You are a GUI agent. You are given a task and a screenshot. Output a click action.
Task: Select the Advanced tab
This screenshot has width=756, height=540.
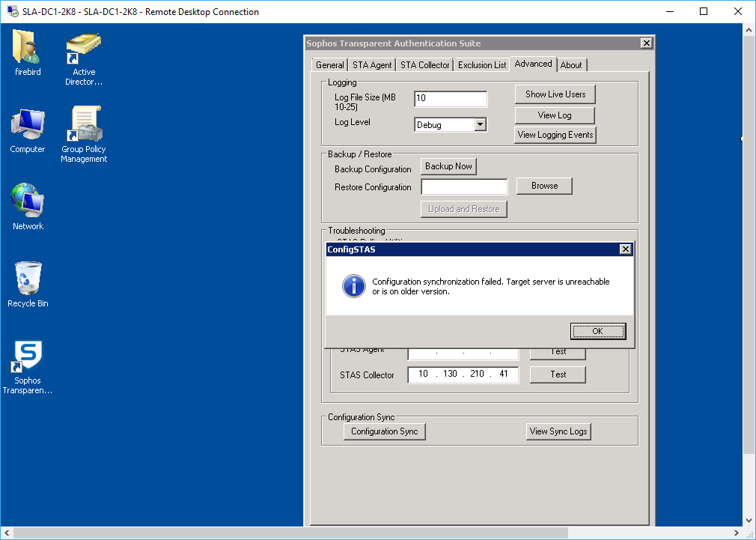533,64
